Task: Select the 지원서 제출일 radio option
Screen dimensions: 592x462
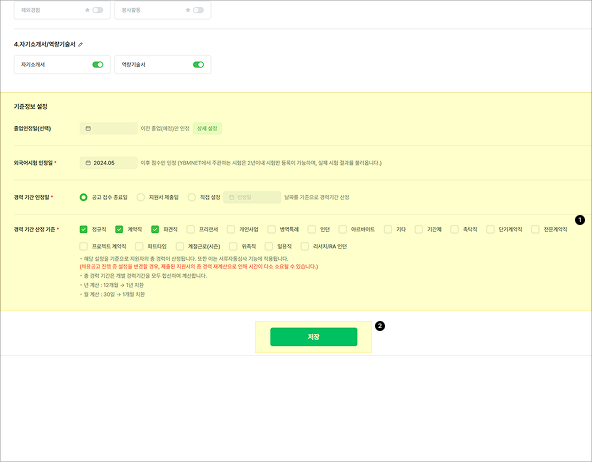Action: [x=141, y=197]
